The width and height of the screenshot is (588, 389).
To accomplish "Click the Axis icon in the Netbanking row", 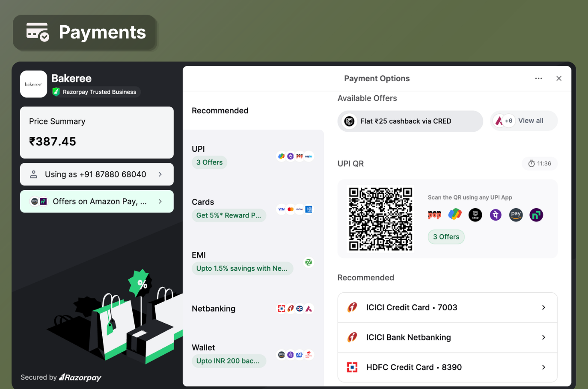I will tap(309, 308).
